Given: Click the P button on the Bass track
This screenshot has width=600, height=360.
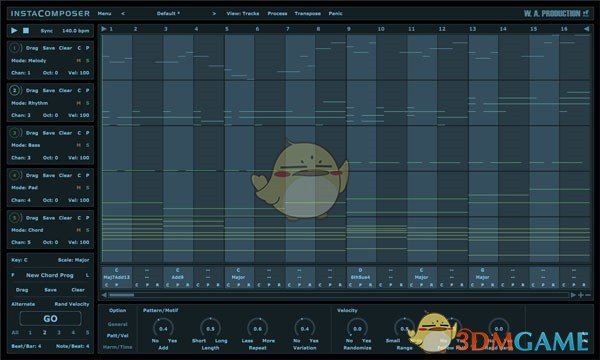Looking at the screenshot, I should [88, 133].
